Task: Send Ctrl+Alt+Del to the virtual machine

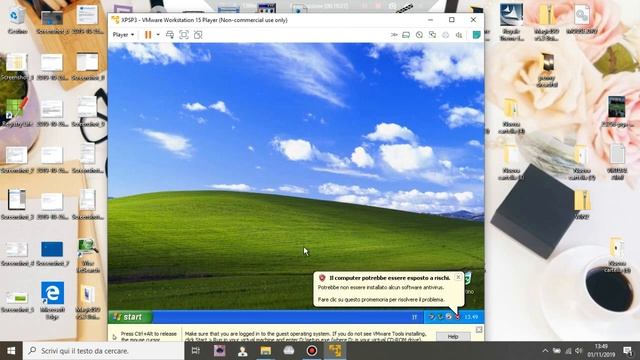Action: (x=170, y=35)
